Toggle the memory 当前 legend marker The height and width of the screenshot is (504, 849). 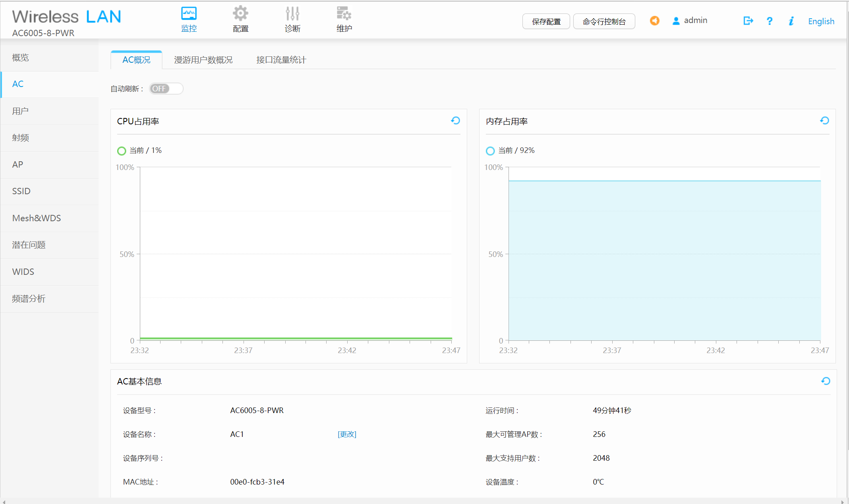point(490,151)
